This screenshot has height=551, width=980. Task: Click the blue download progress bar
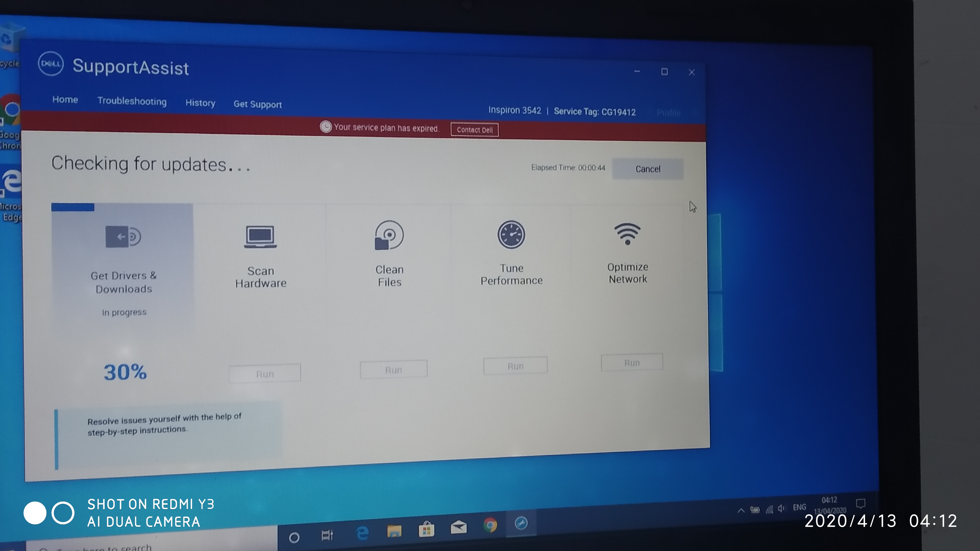click(x=73, y=207)
